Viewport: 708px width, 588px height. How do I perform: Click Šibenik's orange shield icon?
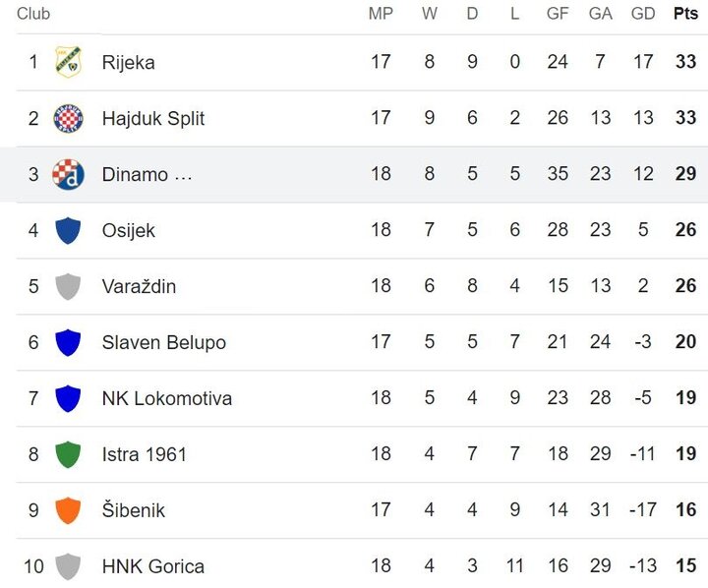[68, 510]
